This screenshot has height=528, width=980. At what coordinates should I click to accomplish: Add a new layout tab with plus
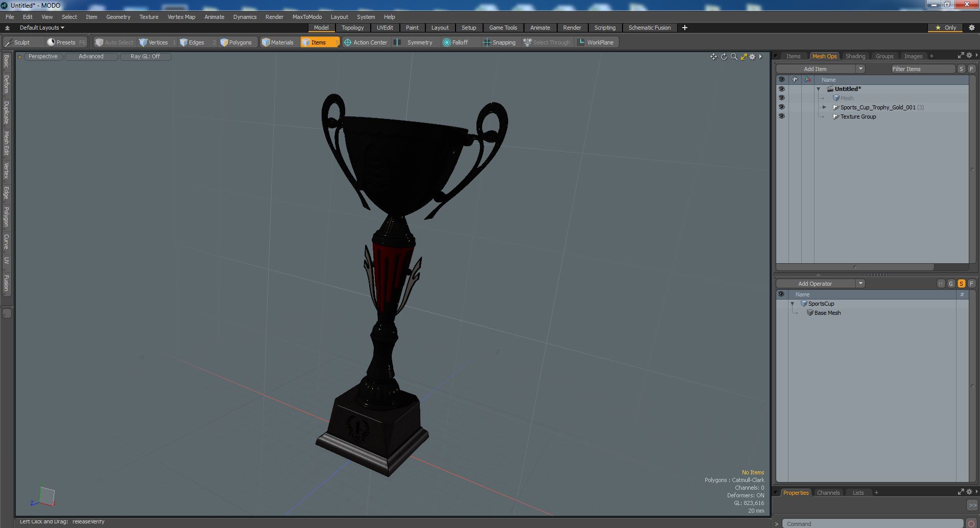(685, 28)
